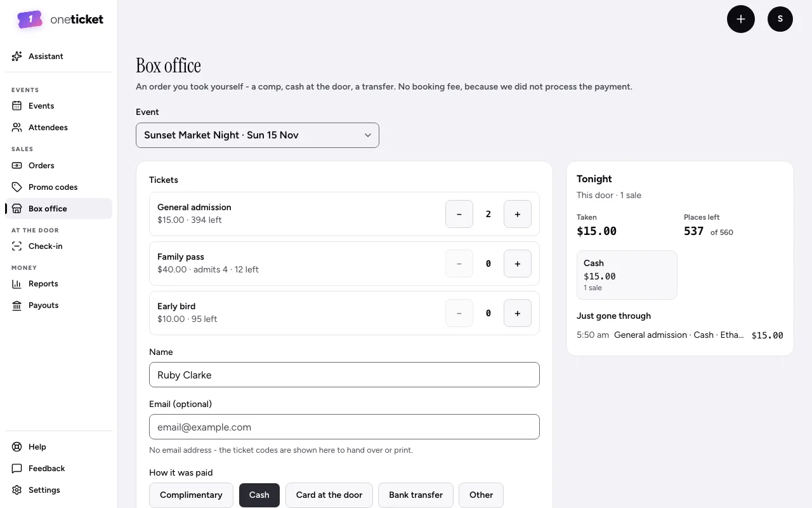The height and width of the screenshot is (508, 812).
Task: Click the Events calendar icon
Action: (x=17, y=106)
